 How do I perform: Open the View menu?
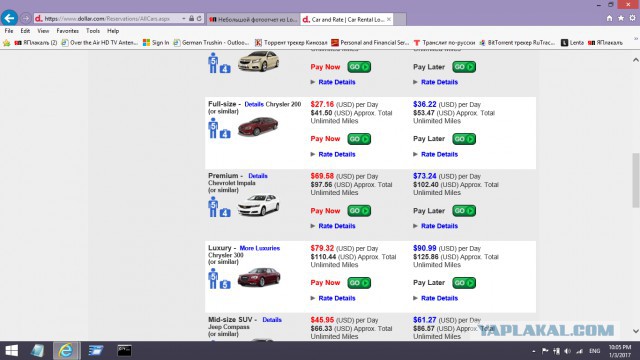(43, 31)
